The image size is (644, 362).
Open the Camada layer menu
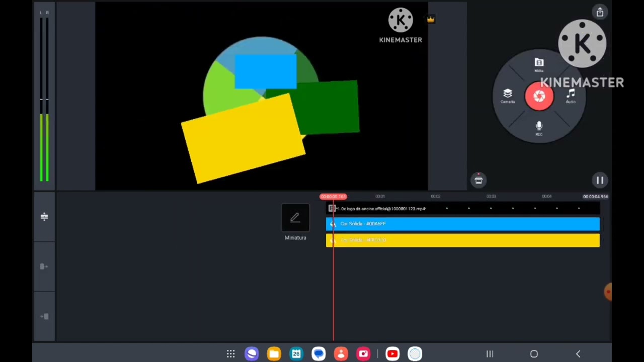(x=507, y=96)
